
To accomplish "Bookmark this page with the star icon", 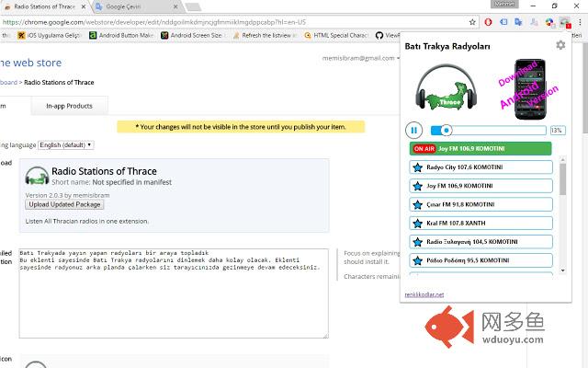I will (x=472, y=22).
